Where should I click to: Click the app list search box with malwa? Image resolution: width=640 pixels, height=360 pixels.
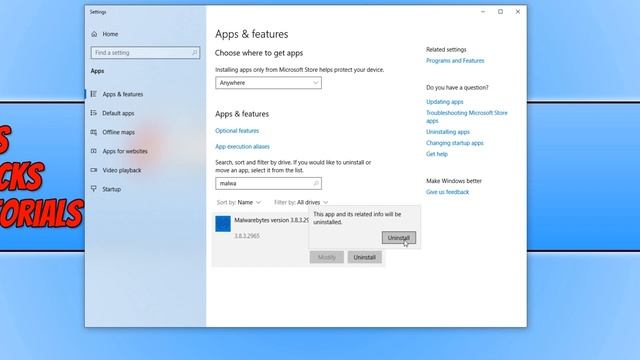pos(268,183)
